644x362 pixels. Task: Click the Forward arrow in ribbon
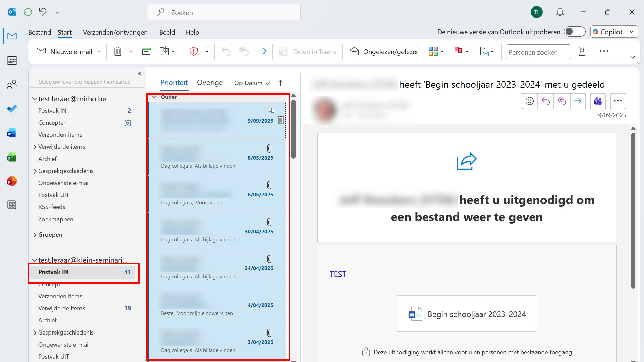(x=262, y=51)
